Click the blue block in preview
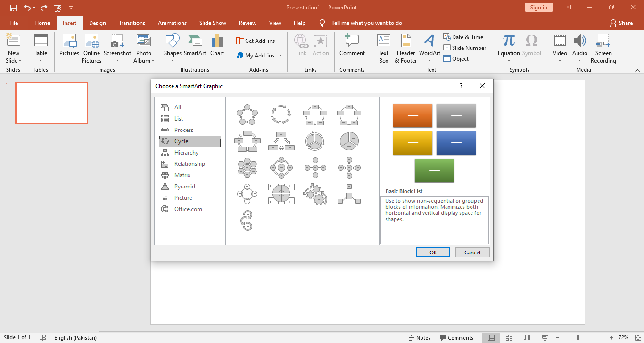Image resolution: width=644 pixels, height=343 pixels. pos(456,143)
